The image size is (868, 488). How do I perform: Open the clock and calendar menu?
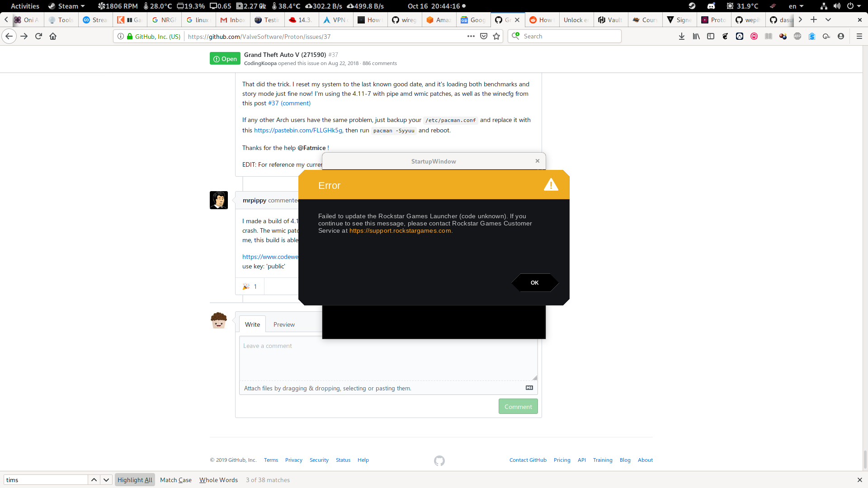tap(436, 6)
